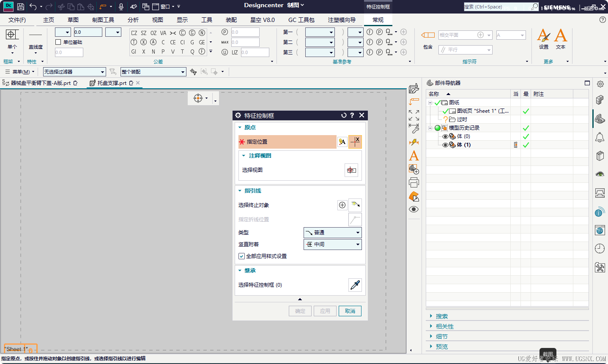Select the single frame feature control icon
The image size is (608, 364).
(x=12, y=34)
